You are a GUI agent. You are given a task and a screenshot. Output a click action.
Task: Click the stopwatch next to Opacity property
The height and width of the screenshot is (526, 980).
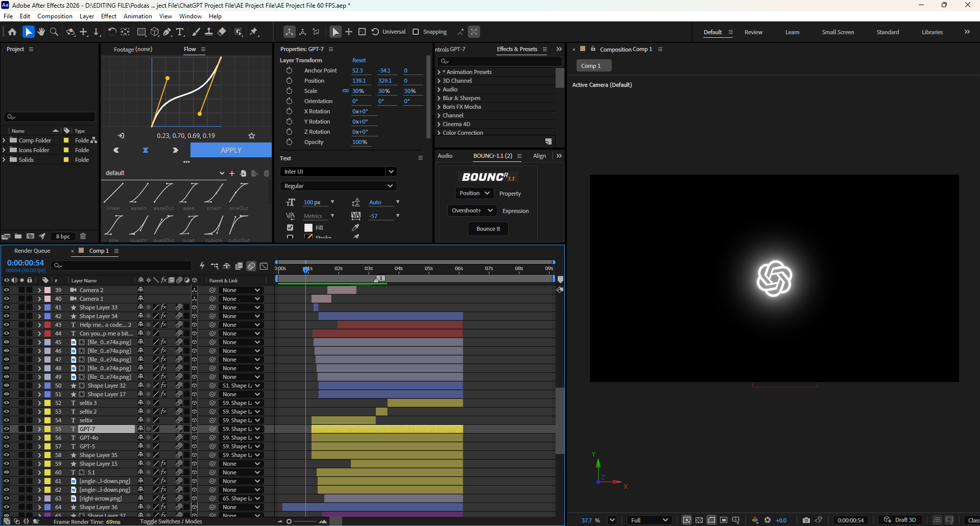tap(289, 142)
